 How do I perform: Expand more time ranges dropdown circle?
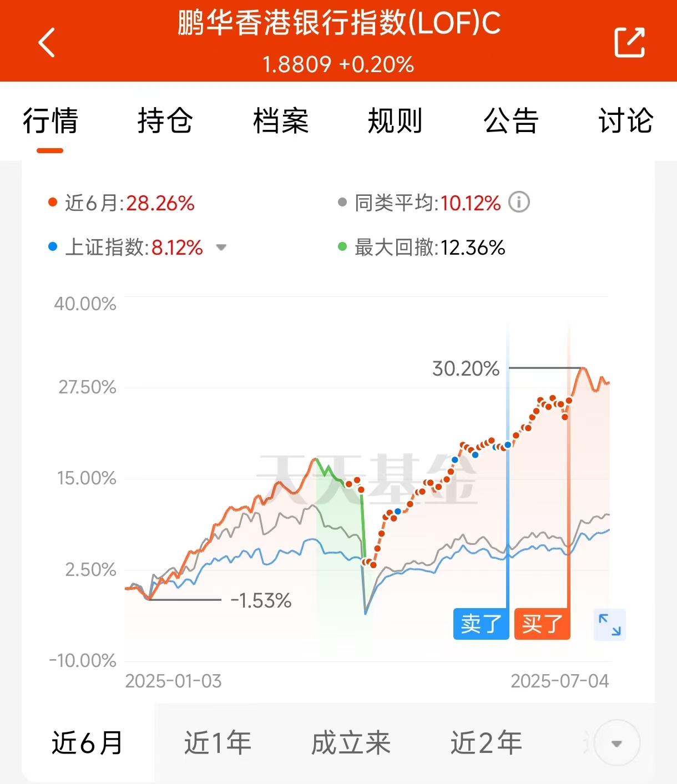[x=617, y=743]
